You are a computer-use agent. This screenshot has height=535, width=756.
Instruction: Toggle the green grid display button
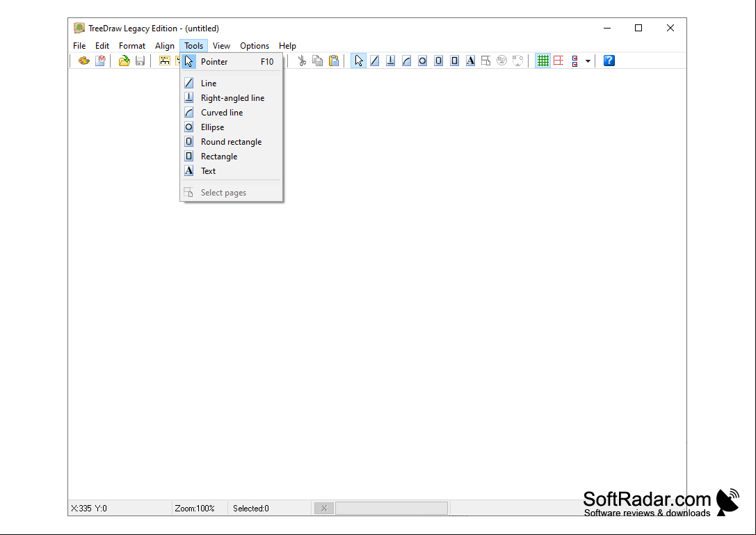(x=543, y=61)
